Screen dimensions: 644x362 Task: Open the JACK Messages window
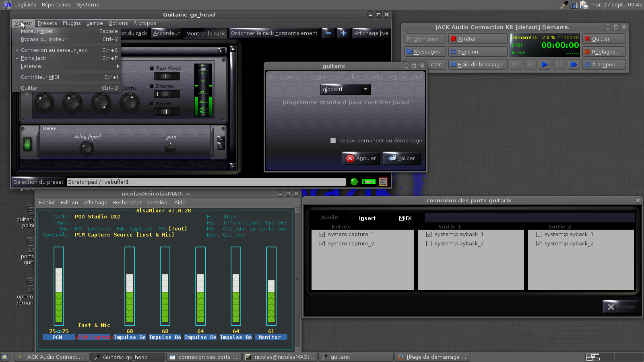pos(425,51)
